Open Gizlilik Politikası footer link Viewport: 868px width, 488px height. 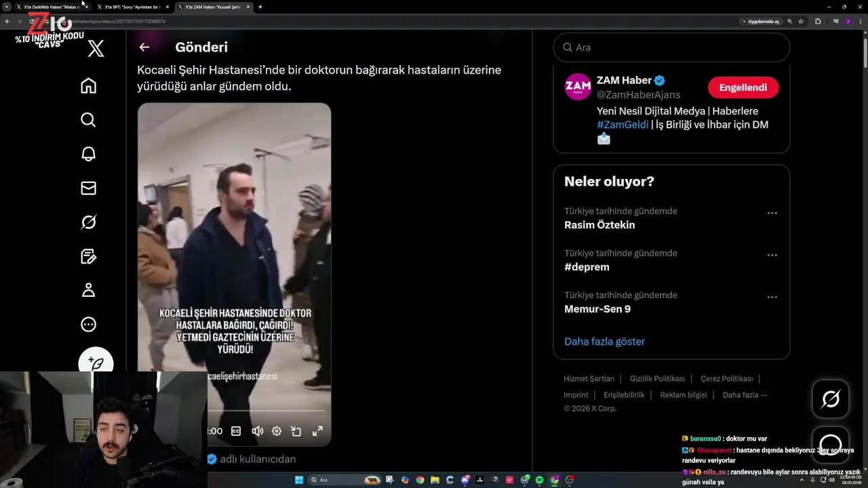pos(657,378)
